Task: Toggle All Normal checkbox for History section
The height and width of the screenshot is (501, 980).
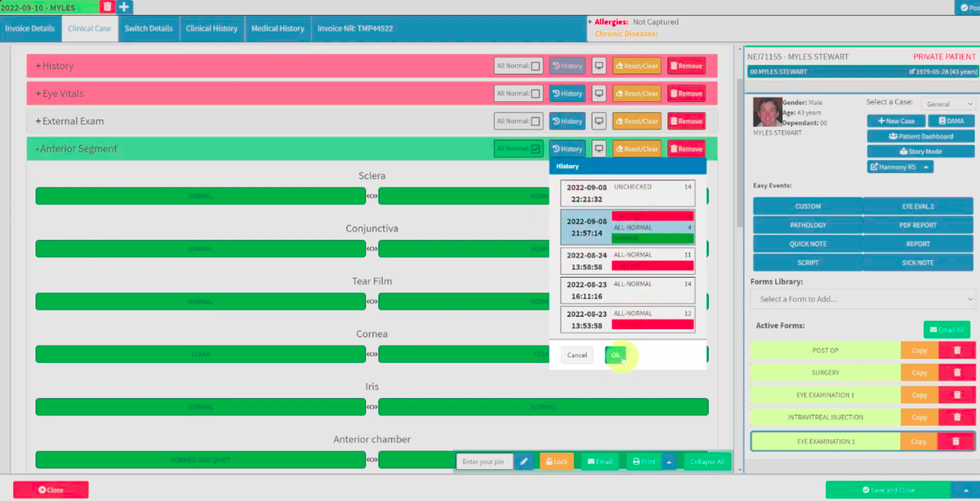Action: pos(535,66)
